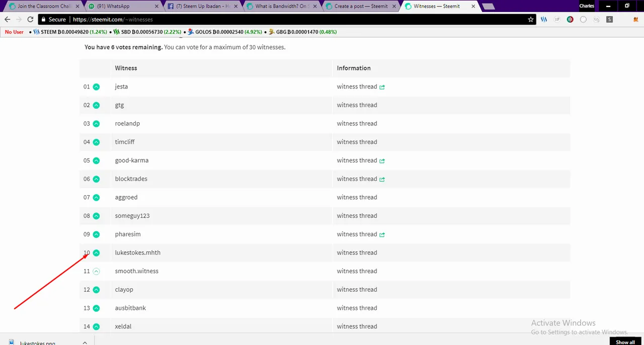View site security info via Secure padlock

click(54, 19)
